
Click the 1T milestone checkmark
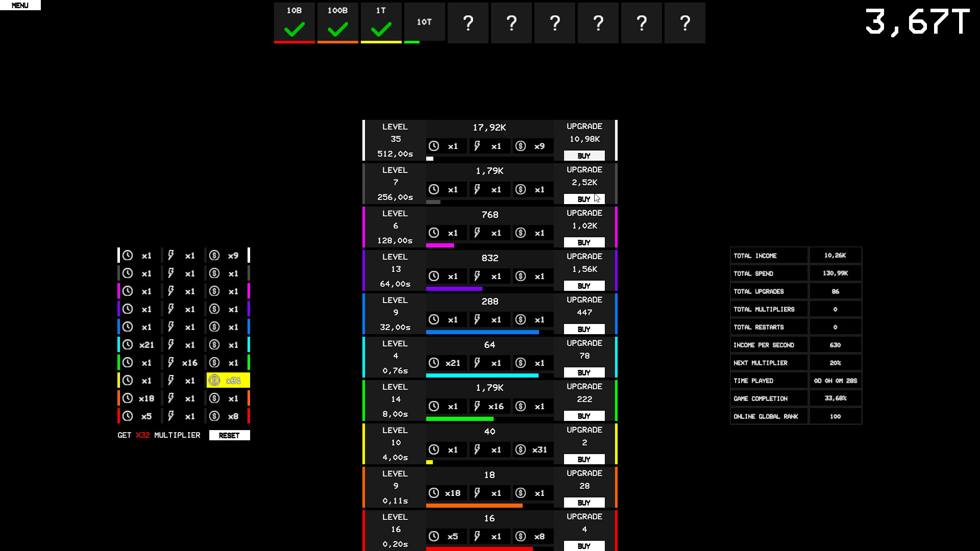tap(381, 31)
